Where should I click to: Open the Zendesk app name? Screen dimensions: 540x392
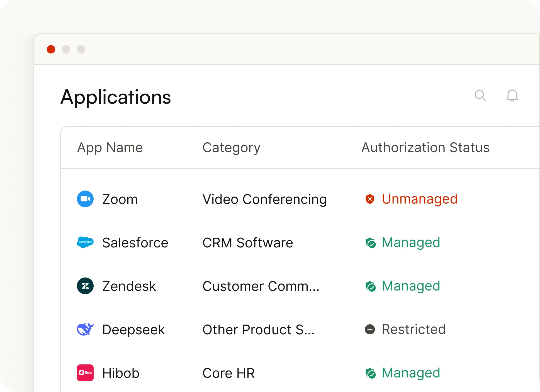129,286
